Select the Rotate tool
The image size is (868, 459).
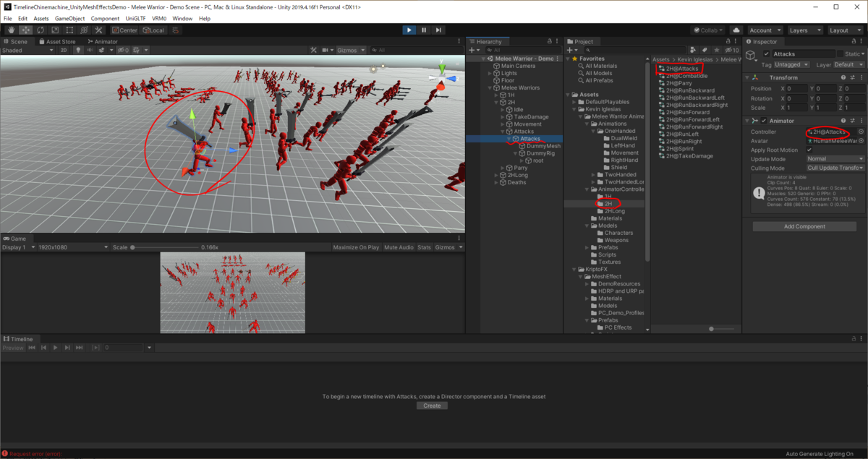coord(40,30)
